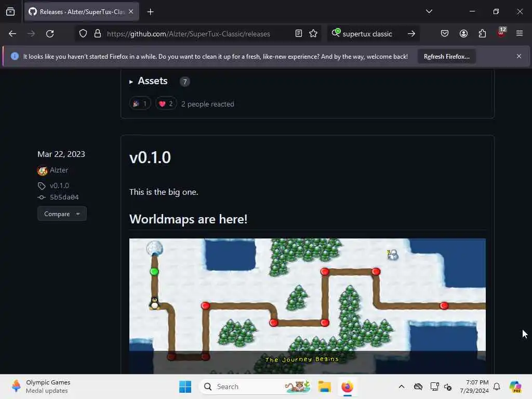
Task: Go back to the previous page
Action: (x=12, y=34)
